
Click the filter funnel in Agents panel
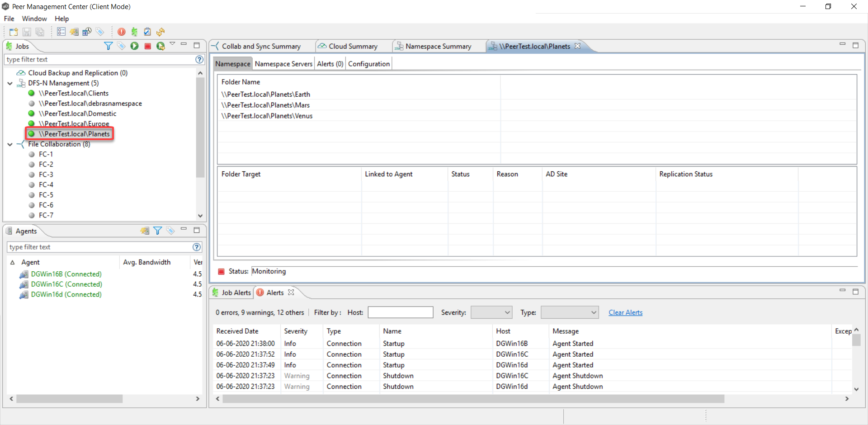tap(157, 231)
